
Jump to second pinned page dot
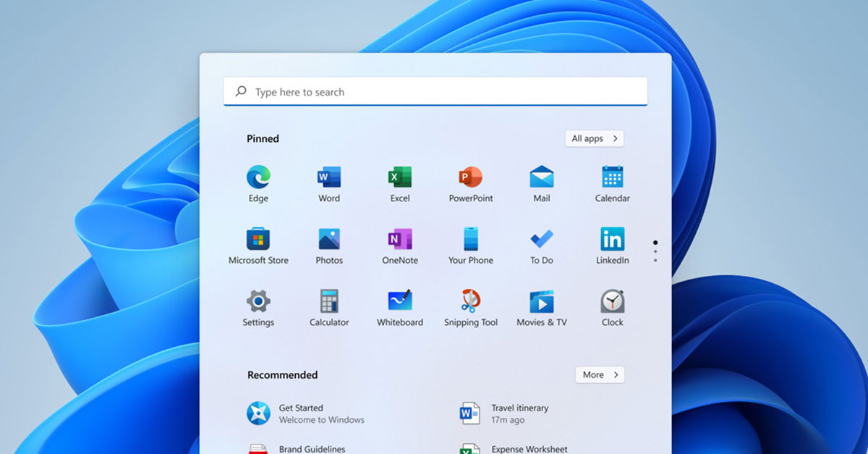[x=655, y=252]
